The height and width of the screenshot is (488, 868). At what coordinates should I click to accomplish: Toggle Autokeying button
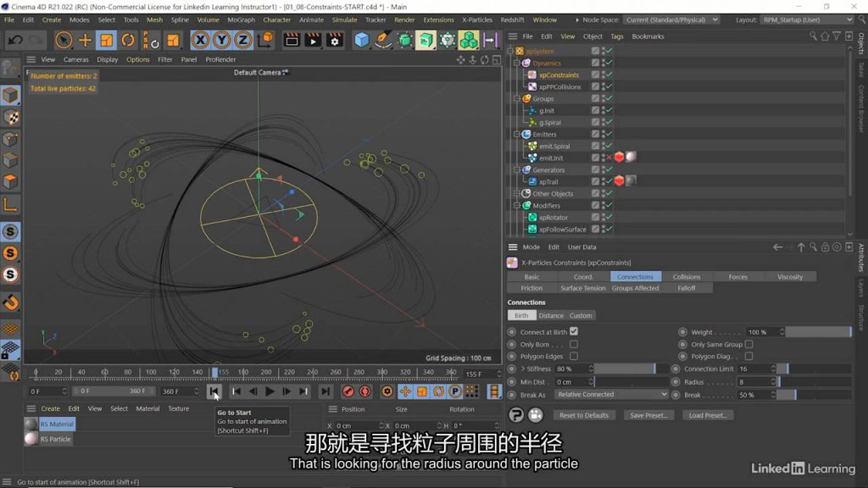364,391
